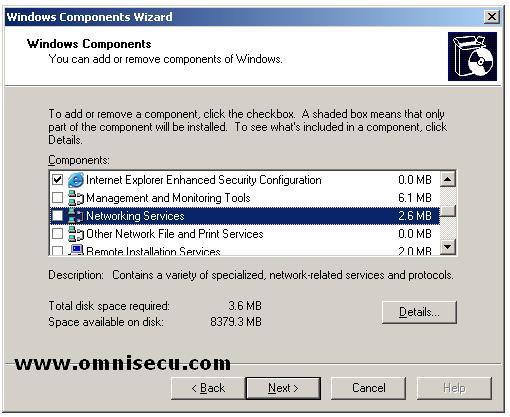This screenshot has height=417, width=510.
Task: Select Management and Monitoring Tools row text
Action: coord(168,198)
